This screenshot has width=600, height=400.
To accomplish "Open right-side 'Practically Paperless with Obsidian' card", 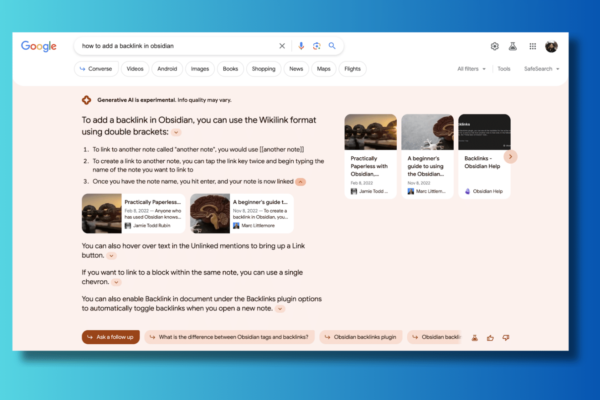I will click(370, 156).
